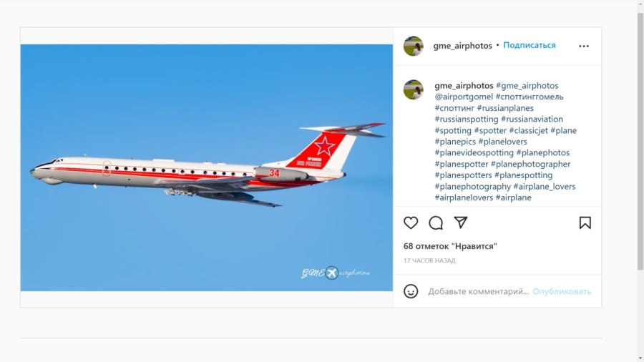The height and width of the screenshot is (362, 644).
Task: Click the header gme_airphotos profile avatar
Action: pyautogui.click(x=413, y=46)
